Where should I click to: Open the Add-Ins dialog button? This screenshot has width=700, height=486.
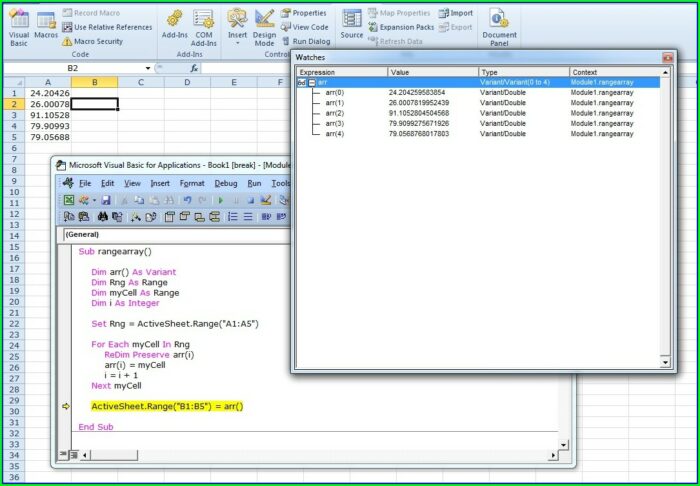(175, 26)
